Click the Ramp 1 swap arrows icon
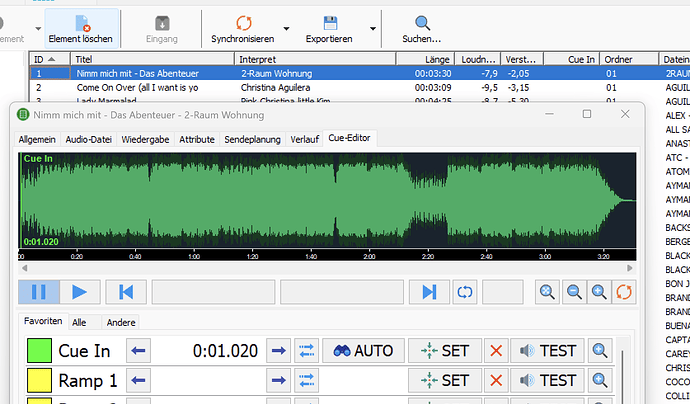Viewport: 690px width, 404px height. pyautogui.click(x=307, y=380)
